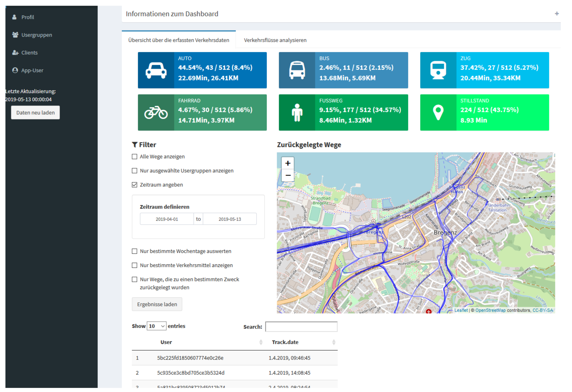Screen dimensions: 572x392
Task: Zoom out on the map
Action: (x=288, y=175)
